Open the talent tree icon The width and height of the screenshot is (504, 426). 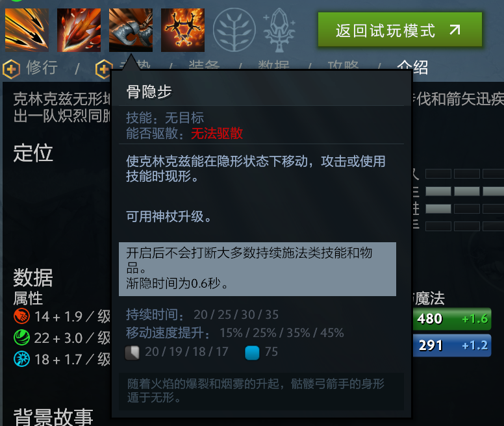click(x=234, y=30)
